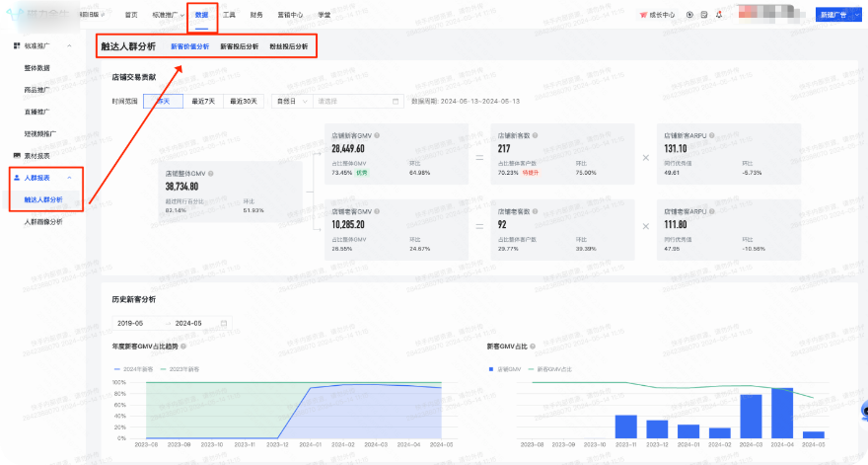
Task: Click the info icon beside 店铺新客GMV
Action: 377,135
